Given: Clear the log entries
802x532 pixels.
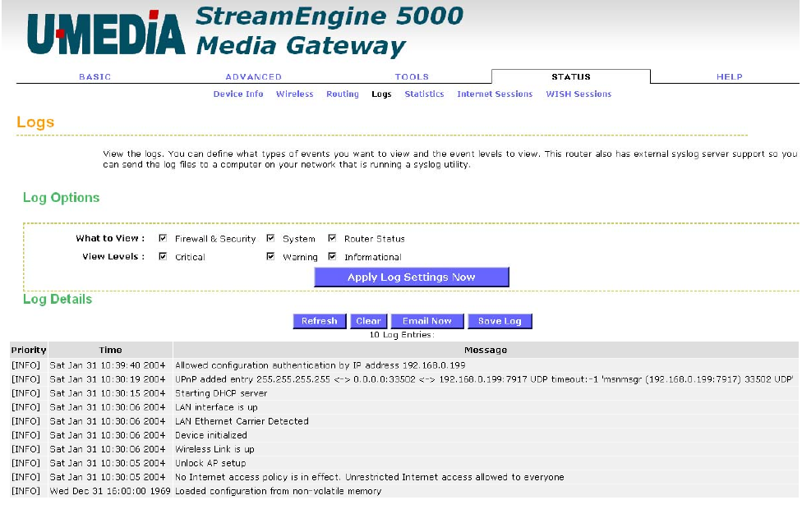Looking at the screenshot, I should (x=368, y=321).
